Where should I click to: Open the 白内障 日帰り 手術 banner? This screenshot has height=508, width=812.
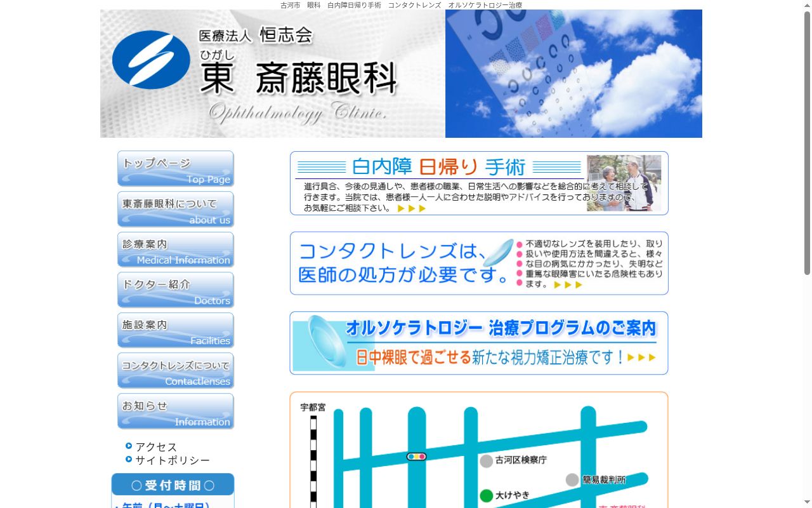point(479,183)
